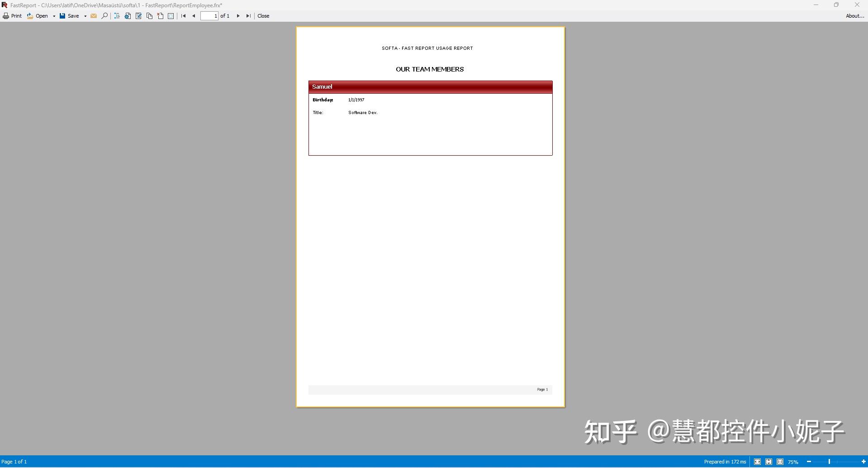Click the 'Page 1' footer text
Image resolution: width=868 pixels, height=468 pixels.
click(542, 389)
